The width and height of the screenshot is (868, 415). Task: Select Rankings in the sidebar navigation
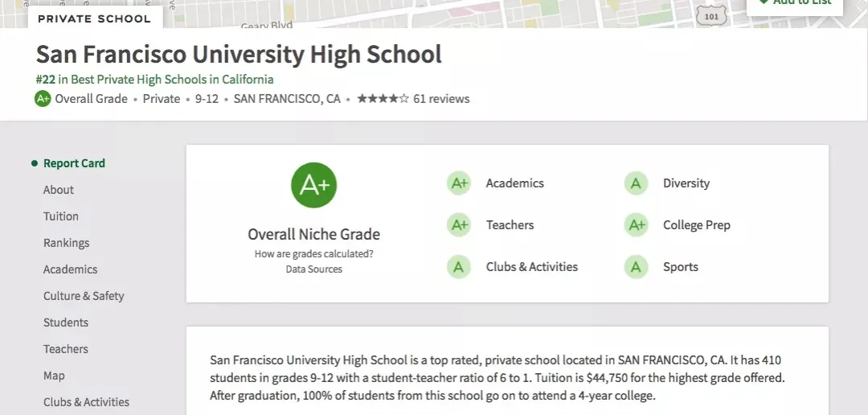point(66,243)
